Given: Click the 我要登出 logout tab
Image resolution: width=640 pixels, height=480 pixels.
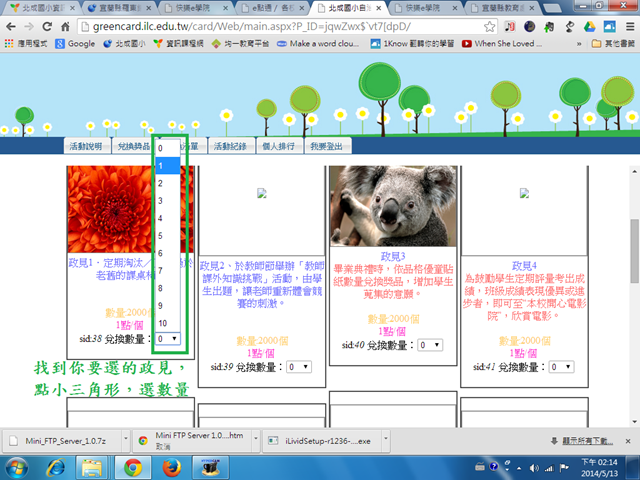Looking at the screenshot, I should point(326,146).
